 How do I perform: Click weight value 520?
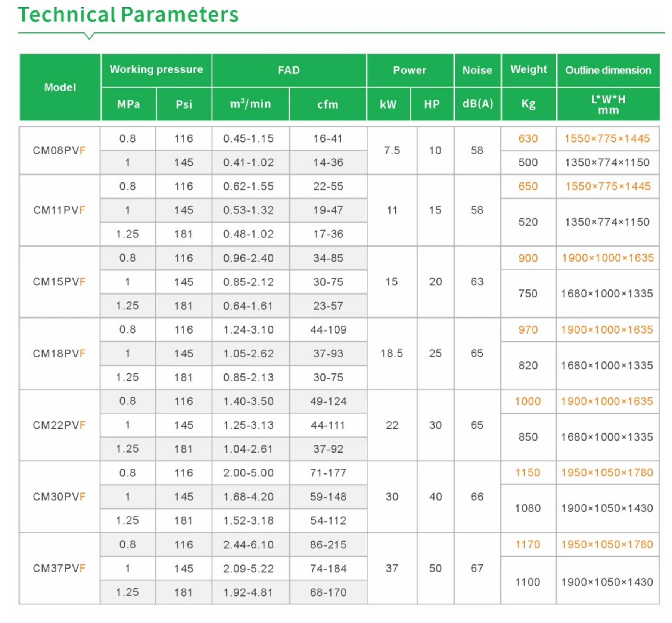click(528, 222)
